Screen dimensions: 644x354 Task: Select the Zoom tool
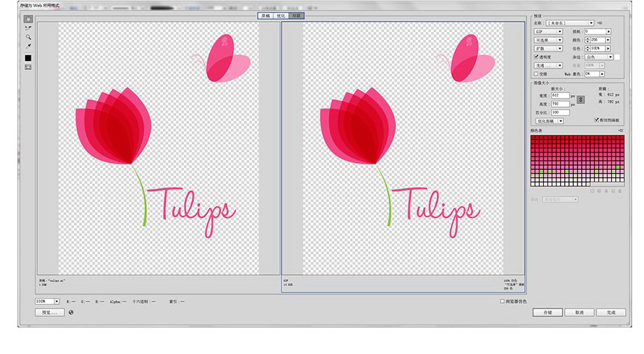pos(28,37)
